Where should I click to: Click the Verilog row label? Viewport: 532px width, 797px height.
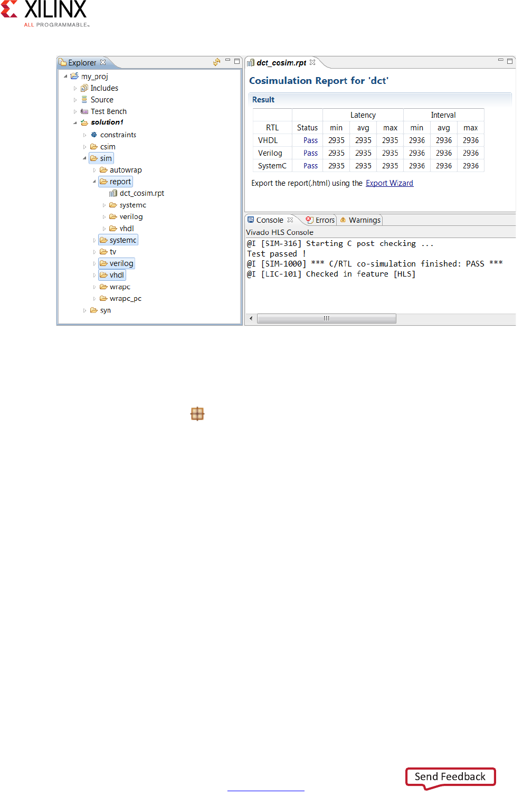coord(270,153)
